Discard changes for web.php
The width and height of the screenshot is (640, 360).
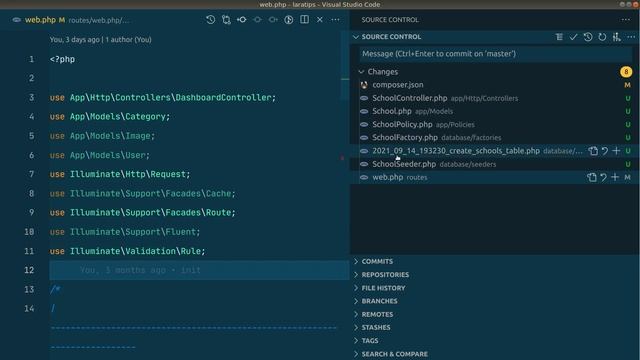click(603, 177)
